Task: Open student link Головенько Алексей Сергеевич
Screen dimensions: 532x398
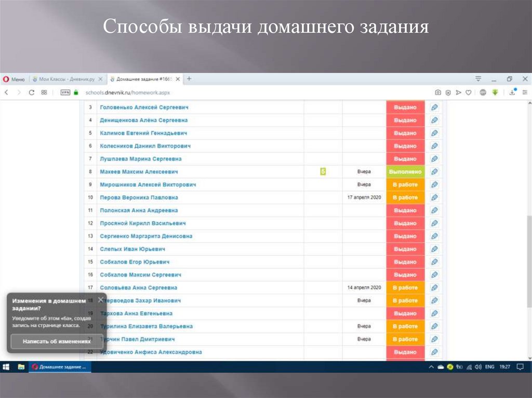Action: (144, 107)
